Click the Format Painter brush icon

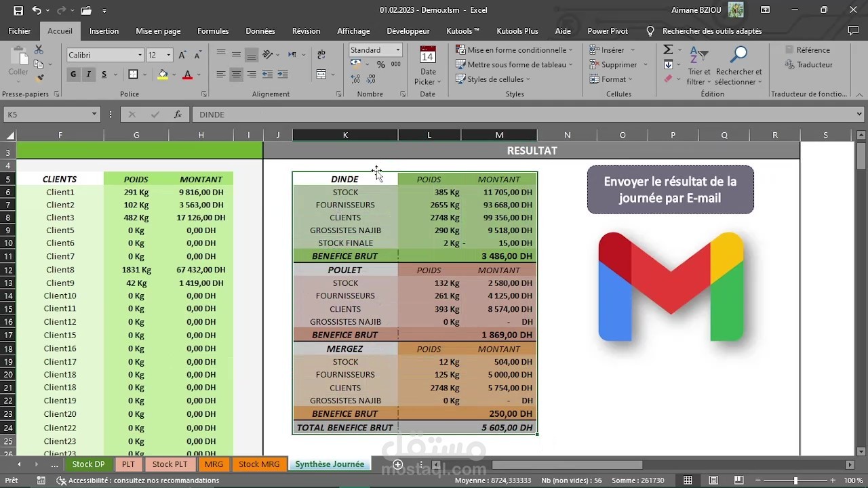coord(39,79)
